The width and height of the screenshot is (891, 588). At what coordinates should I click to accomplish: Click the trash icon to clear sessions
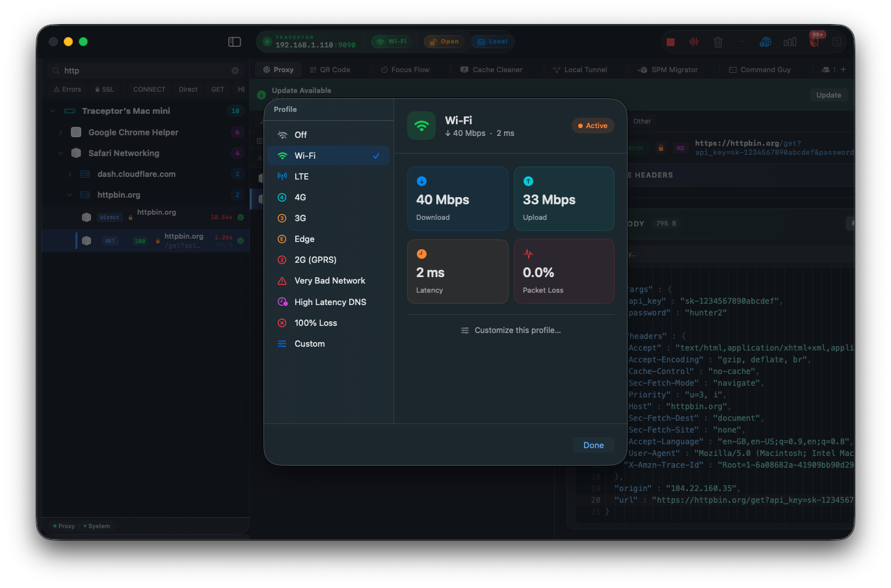(718, 42)
